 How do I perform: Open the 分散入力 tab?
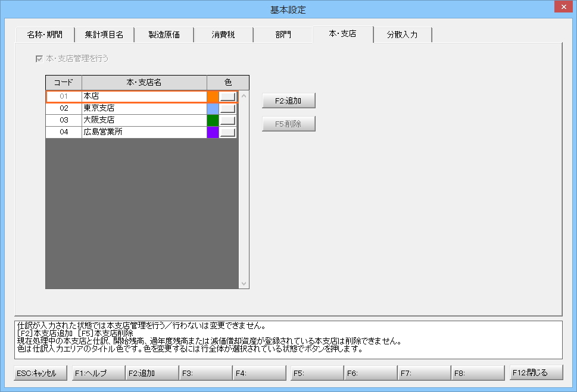pyautogui.click(x=402, y=35)
